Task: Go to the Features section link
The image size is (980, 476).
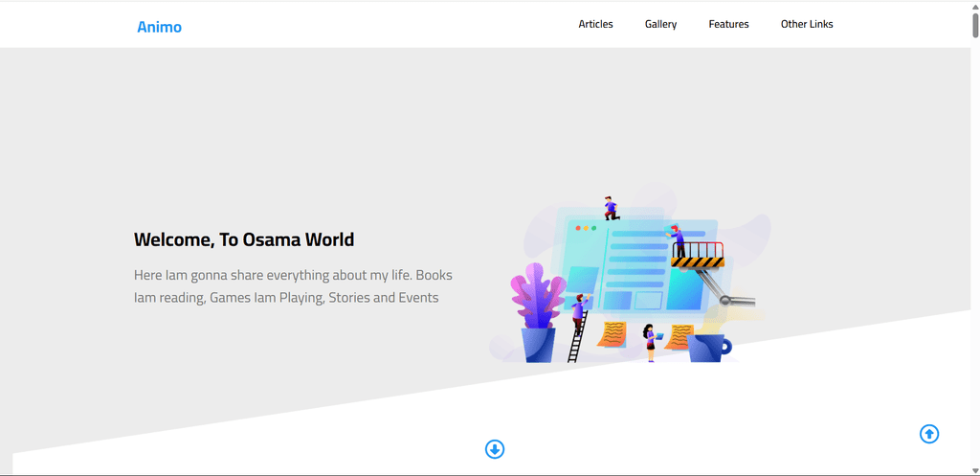Action: (728, 24)
